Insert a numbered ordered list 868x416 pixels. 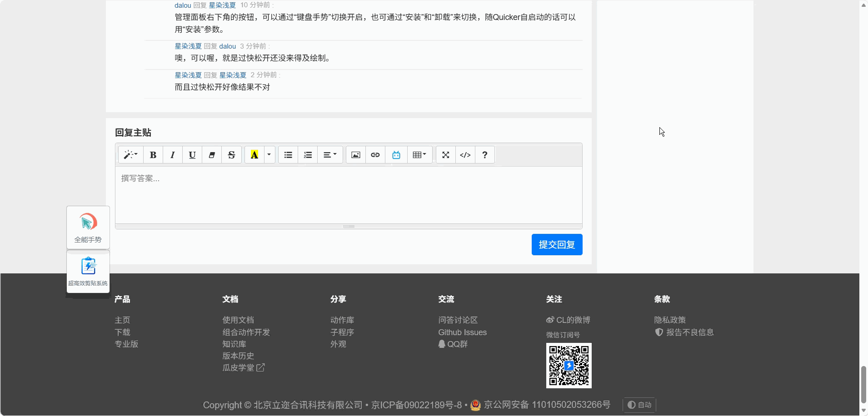[308, 155]
